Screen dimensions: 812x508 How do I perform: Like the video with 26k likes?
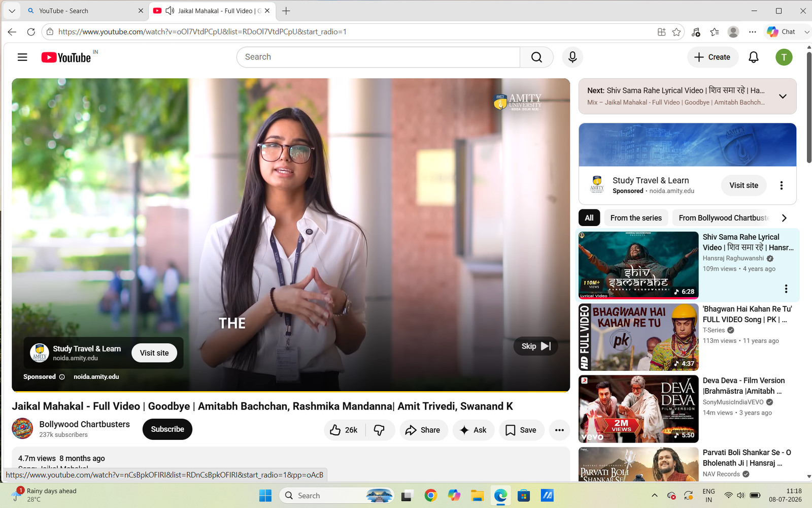coord(345,430)
